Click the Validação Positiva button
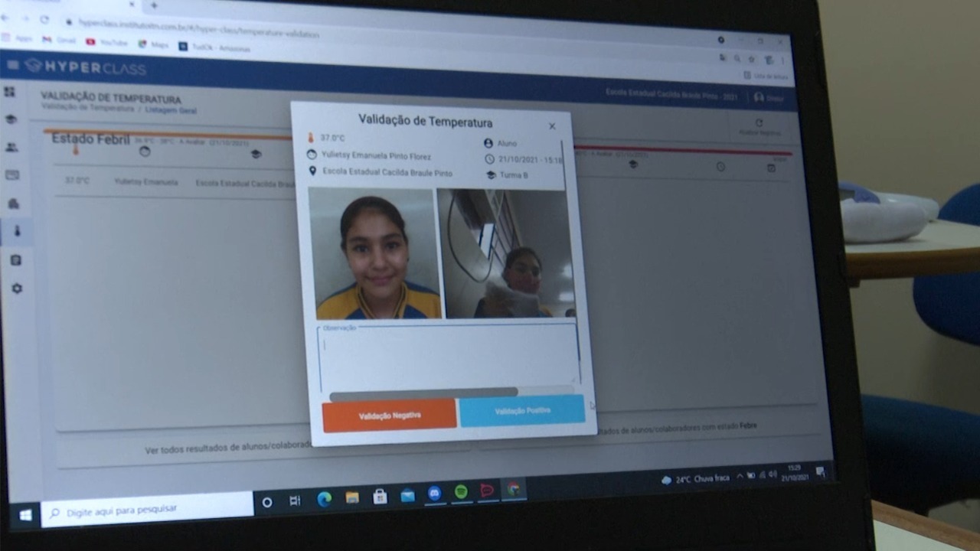 [x=522, y=411]
